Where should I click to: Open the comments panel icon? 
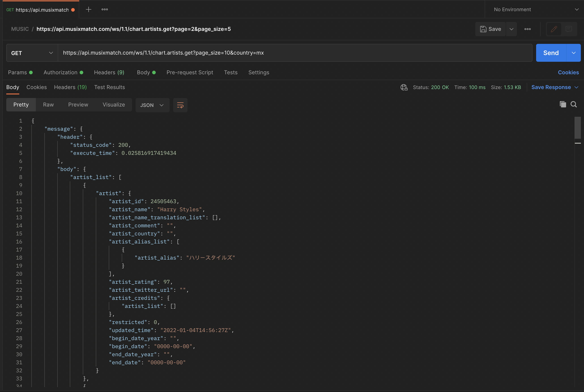coord(569,29)
